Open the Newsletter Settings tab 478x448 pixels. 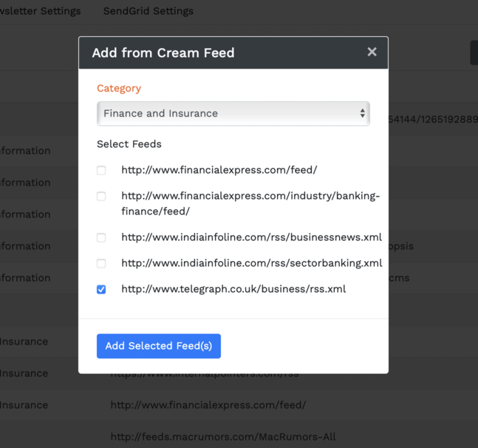[41, 11]
